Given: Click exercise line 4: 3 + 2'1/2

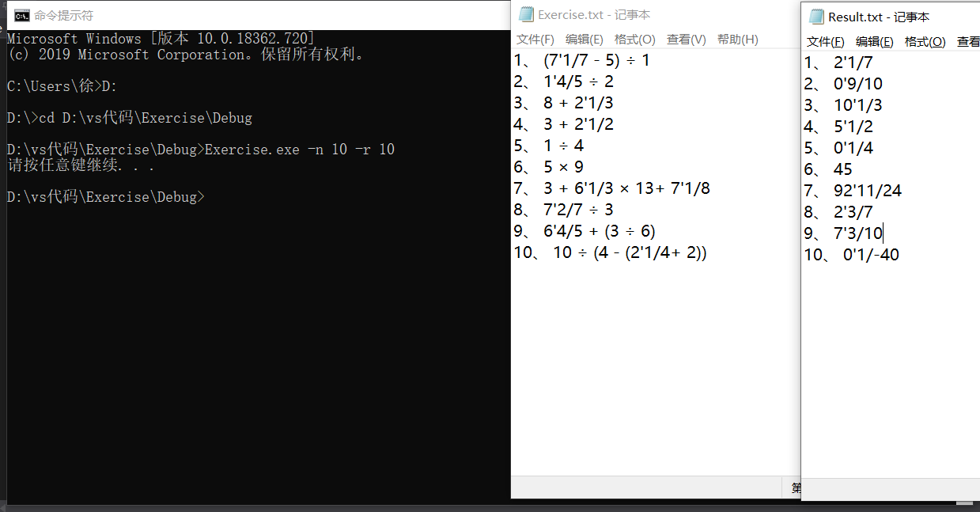Looking at the screenshot, I should pos(563,124).
